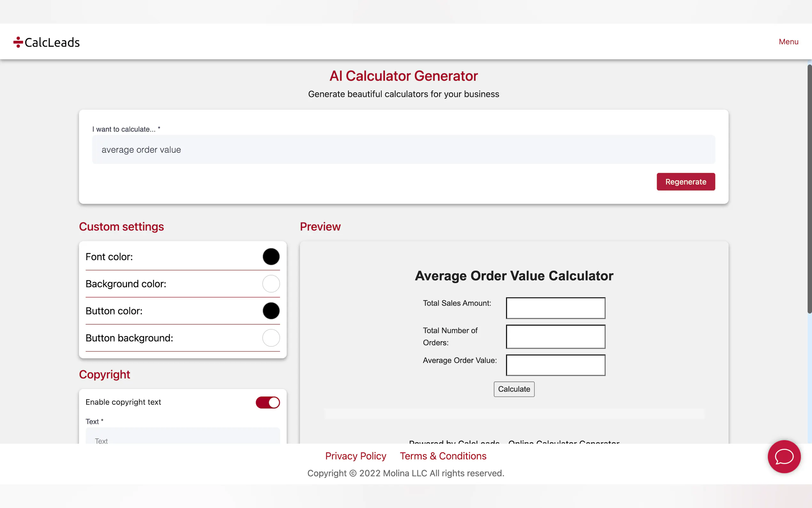Pick the Button background swatch

[271, 338]
